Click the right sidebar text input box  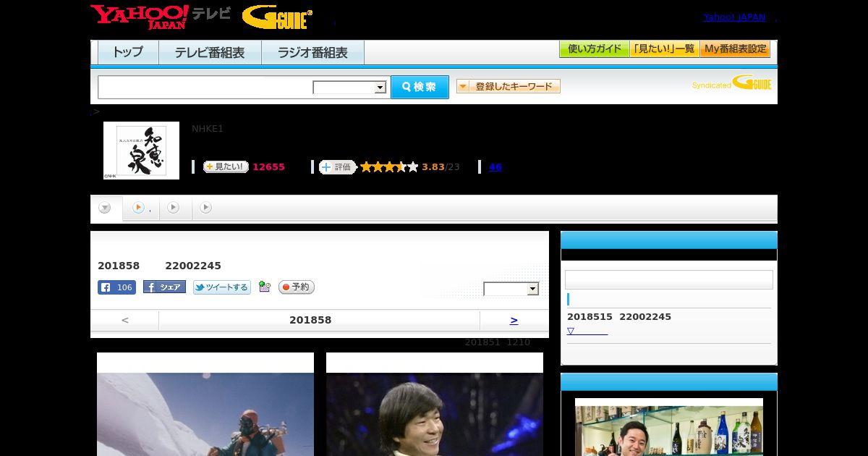(x=669, y=280)
